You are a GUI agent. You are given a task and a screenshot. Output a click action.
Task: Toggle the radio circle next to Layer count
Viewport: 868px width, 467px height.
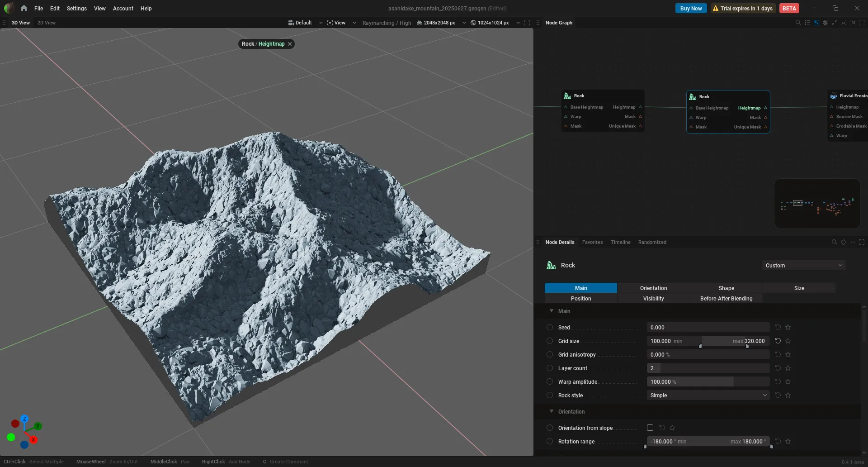(550, 368)
